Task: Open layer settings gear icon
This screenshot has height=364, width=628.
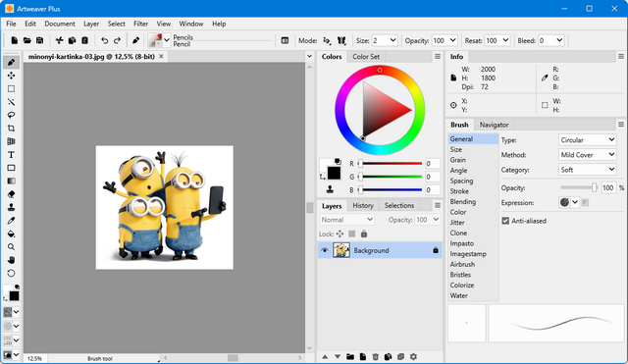Action: 413,356
